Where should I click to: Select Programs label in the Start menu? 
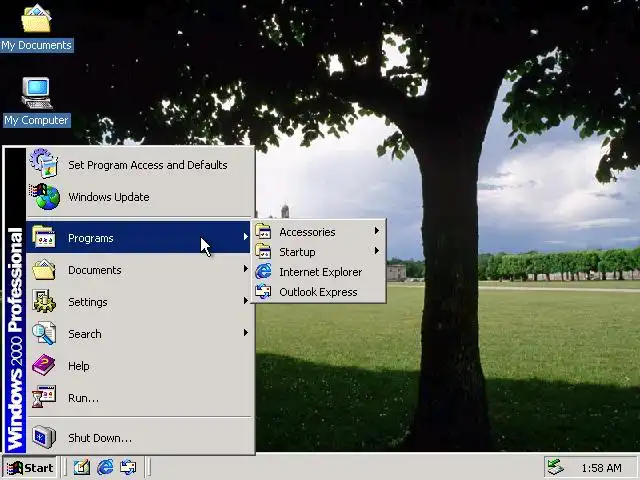point(91,238)
